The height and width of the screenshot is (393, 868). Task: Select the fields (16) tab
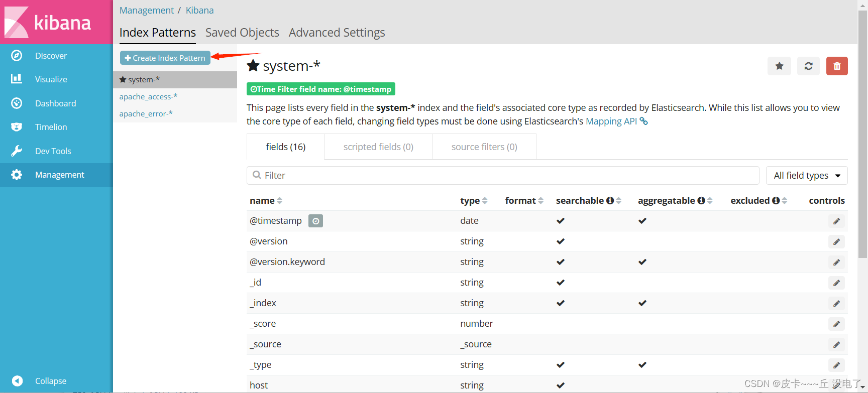(x=285, y=147)
